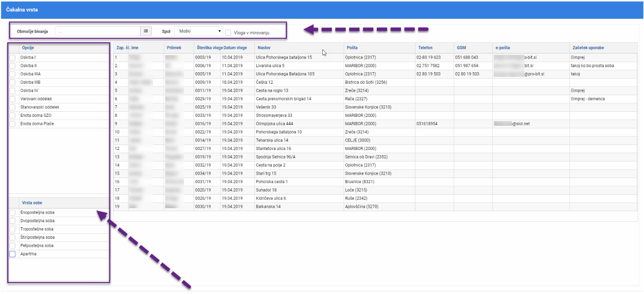Click address Češka 12
644x294 pixels.
click(264, 82)
